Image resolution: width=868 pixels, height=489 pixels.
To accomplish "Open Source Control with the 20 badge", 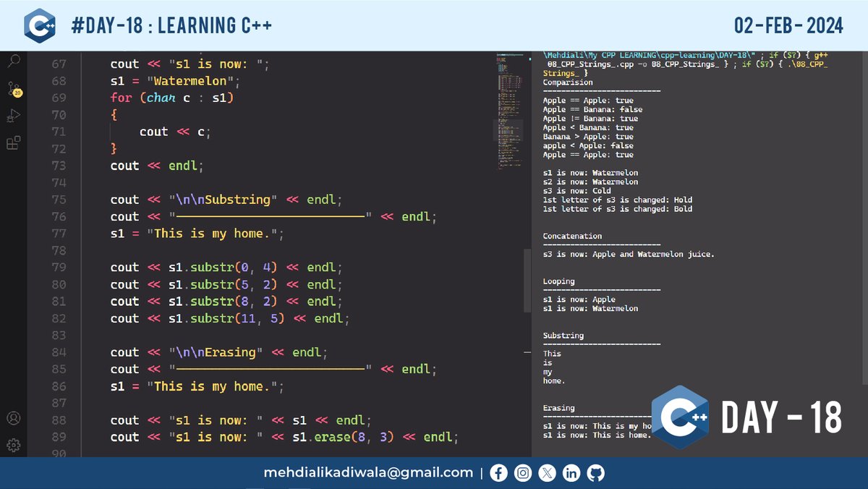I will click(14, 89).
